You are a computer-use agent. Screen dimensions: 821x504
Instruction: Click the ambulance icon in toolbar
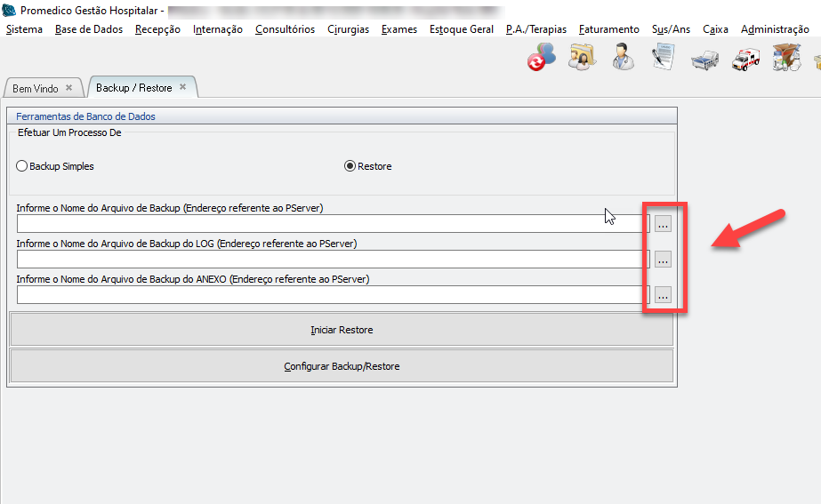(x=745, y=59)
